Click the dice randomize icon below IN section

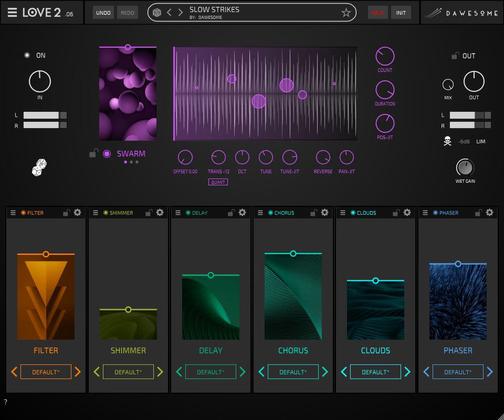39,167
